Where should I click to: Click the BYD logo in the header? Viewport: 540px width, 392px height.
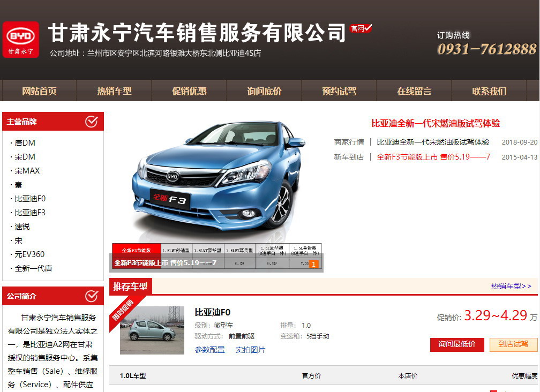coord(21,40)
